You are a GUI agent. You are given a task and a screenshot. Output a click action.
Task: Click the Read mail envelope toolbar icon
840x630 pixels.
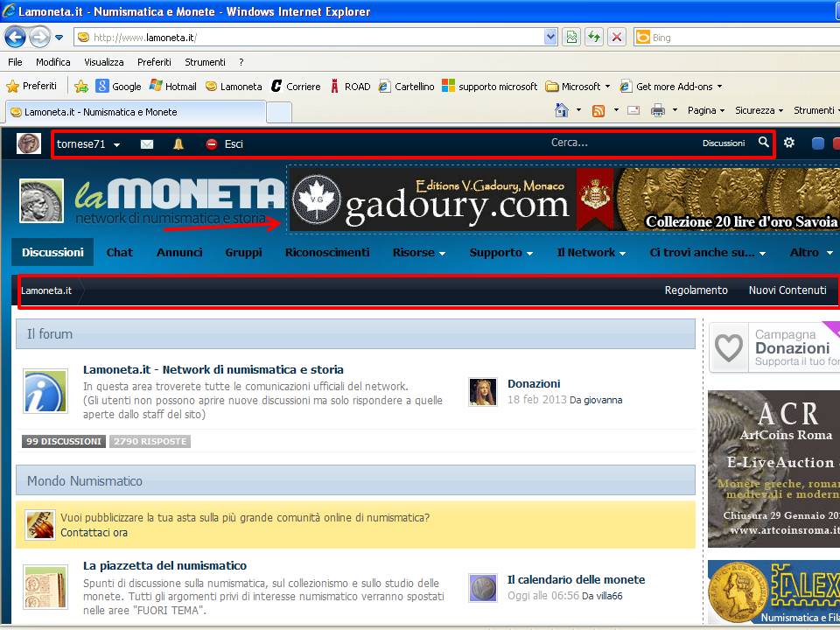click(x=633, y=110)
